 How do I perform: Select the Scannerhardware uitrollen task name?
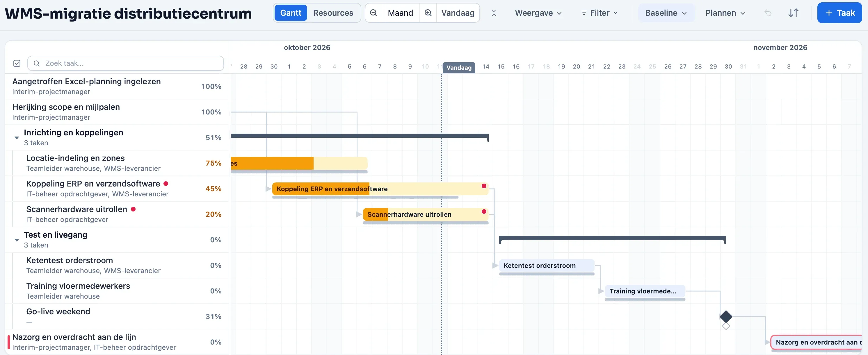(77, 209)
